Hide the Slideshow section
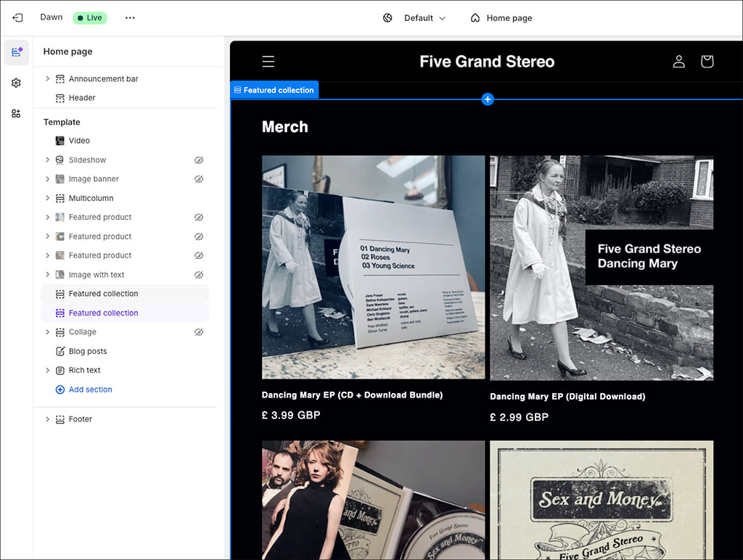The width and height of the screenshot is (743, 560). pyautogui.click(x=200, y=160)
